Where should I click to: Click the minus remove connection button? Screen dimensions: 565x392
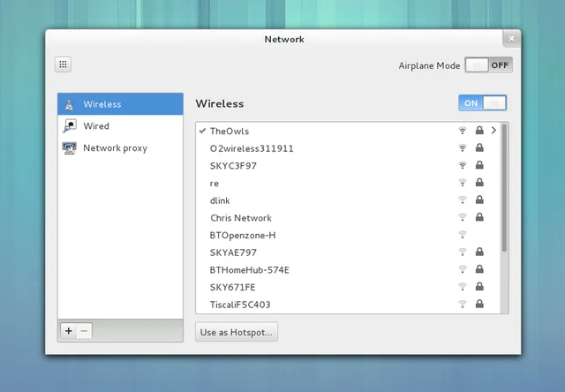click(x=84, y=331)
